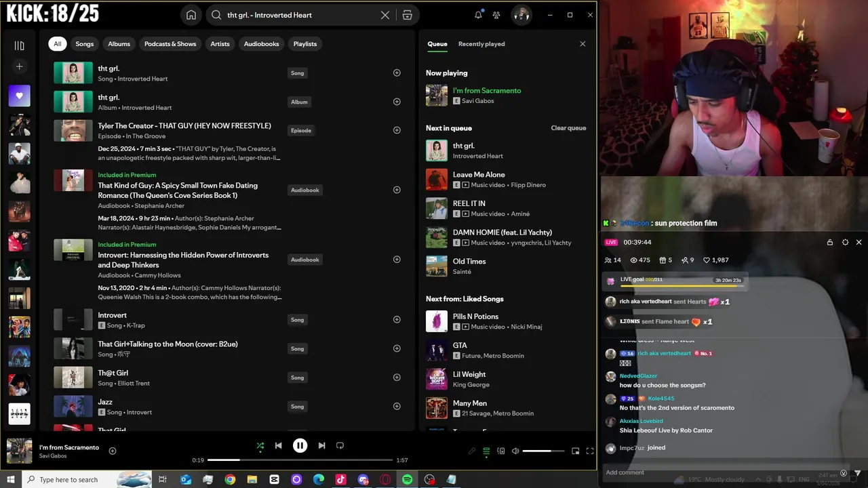The height and width of the screenshot is (488, 868).
Task: Adjust the volume slider
Action: point(543,451)
